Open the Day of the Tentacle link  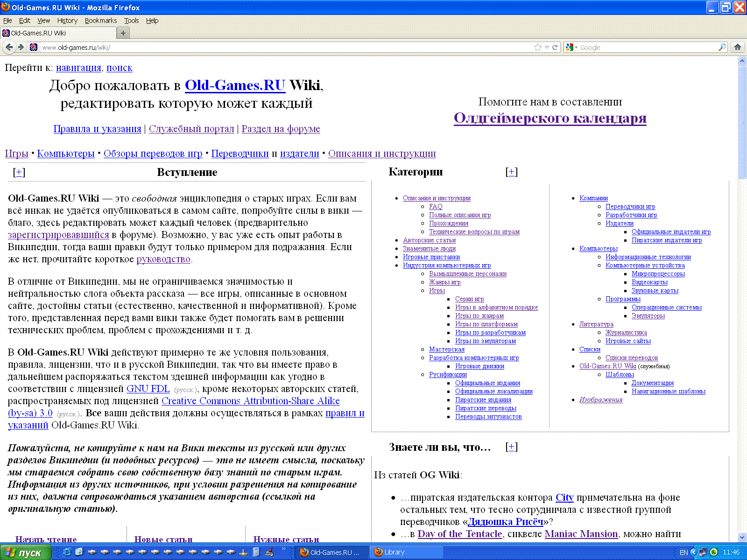coord(460,534)
